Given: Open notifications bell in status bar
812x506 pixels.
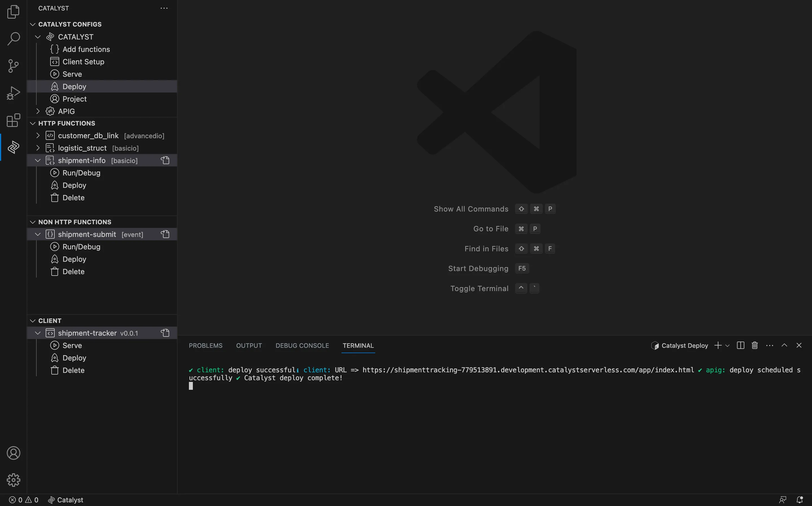Looking at the screenshot, I should (800, 500).
